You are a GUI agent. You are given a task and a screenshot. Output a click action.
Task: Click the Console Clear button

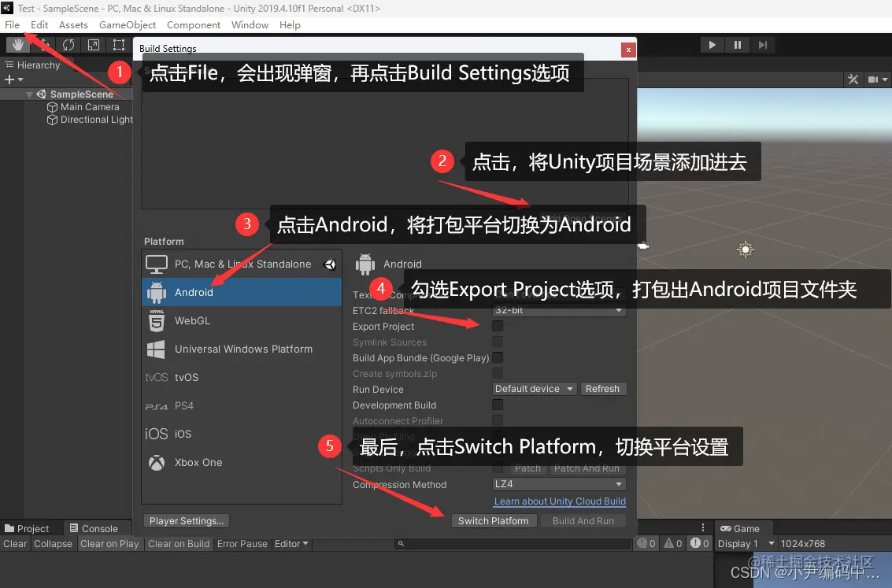(x=15, y=544)
